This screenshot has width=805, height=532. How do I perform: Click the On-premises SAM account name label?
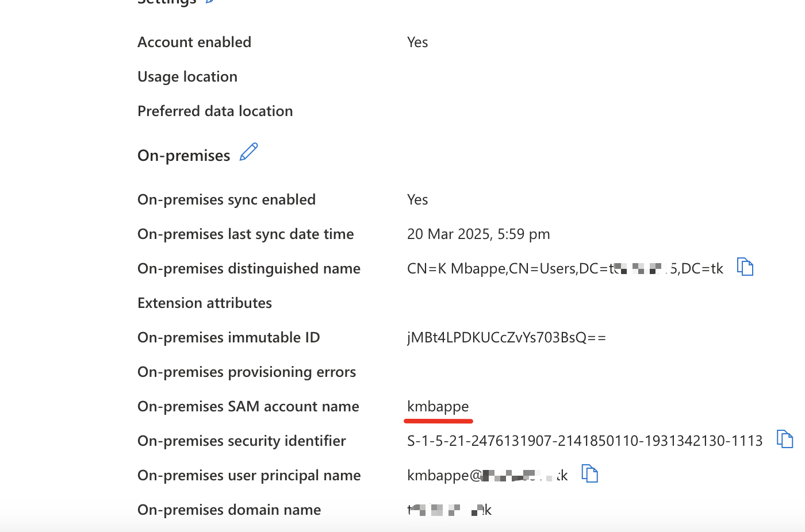[248, 406]
